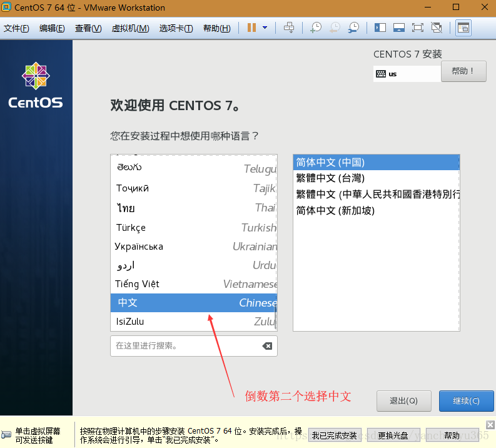Screen dimensions: 496x448
Task: Click the CentOS logo in the sidebar
Action: click(x=36, y=86)
